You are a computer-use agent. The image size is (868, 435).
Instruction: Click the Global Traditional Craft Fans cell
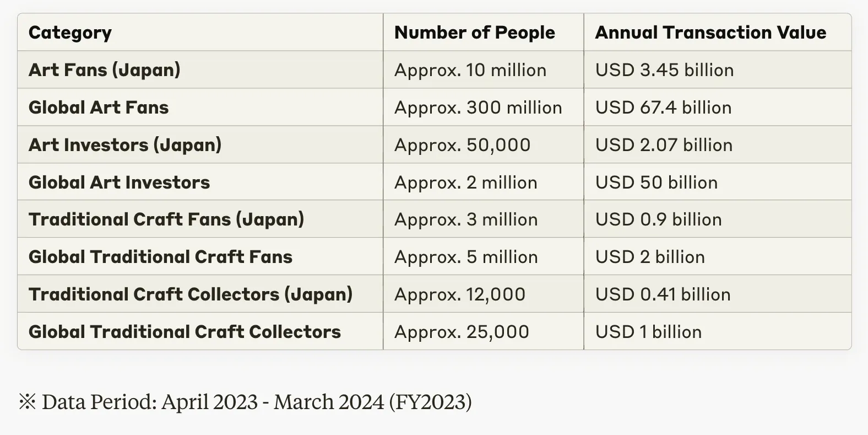160,257
